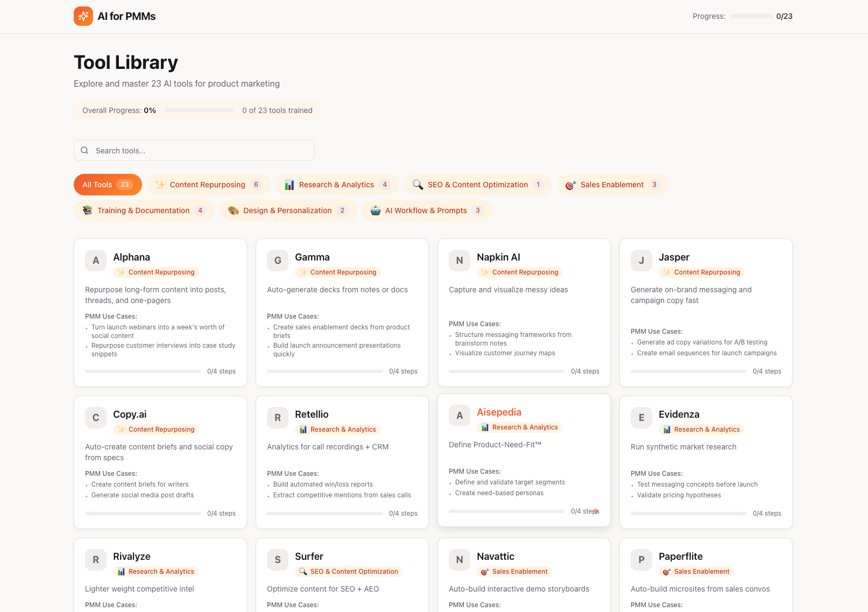Screen dimensions: 868x612
Task: Open the Copy.ai tool title
Action: 130,414
